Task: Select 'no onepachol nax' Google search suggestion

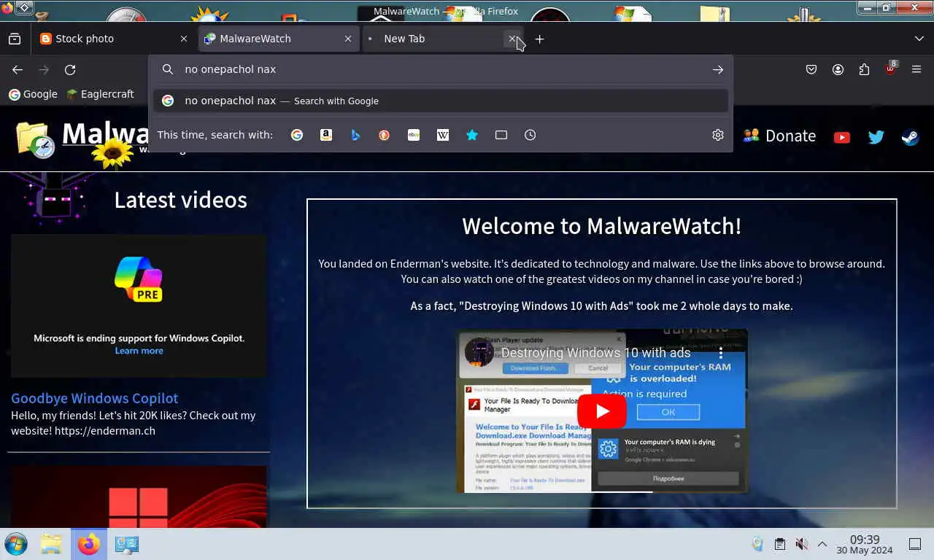Action: pyautogui.click(x=441, y=101)
